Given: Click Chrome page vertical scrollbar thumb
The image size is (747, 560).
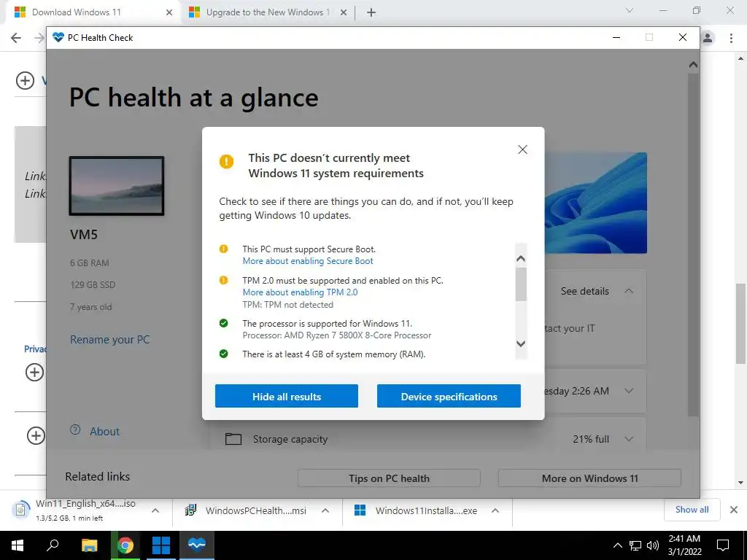Looking at the screenshot, I should (740, 323).
